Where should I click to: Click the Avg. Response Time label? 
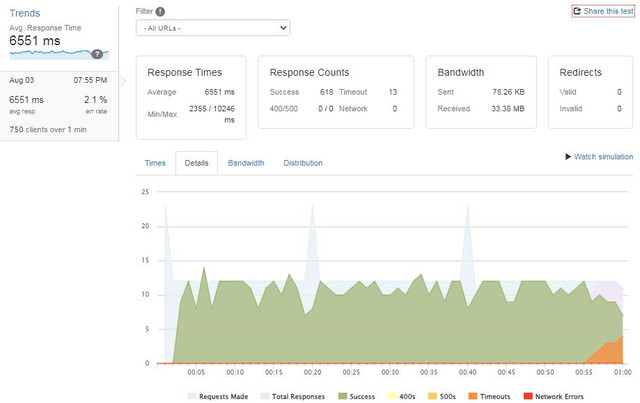click(x=45, y=28)
